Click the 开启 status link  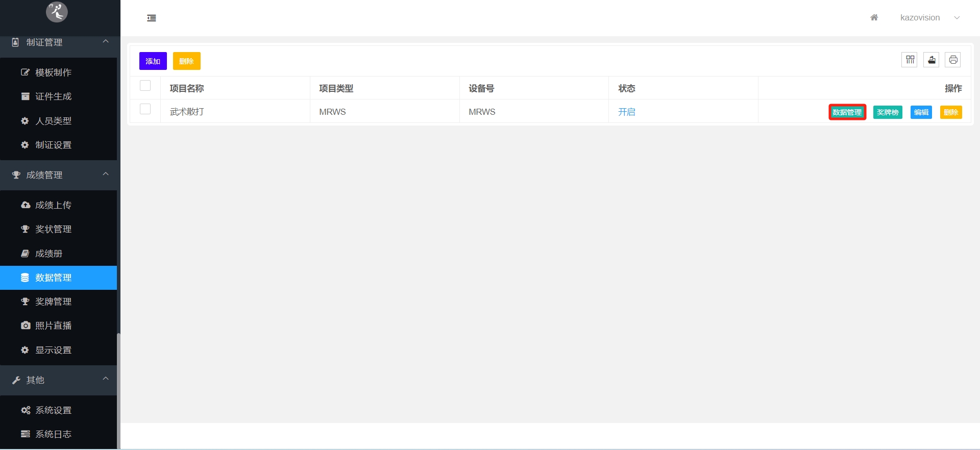[x=626, y=112]
